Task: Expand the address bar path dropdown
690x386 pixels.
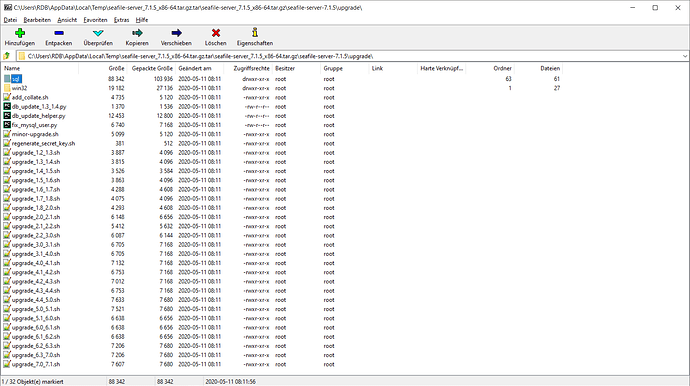Action: [x=685, y=56]
